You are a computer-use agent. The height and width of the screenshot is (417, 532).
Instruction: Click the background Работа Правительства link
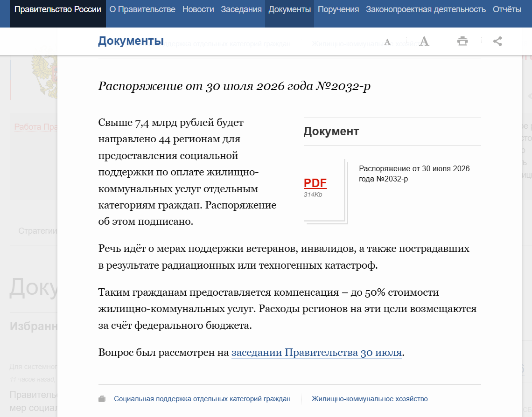[35, 127]
